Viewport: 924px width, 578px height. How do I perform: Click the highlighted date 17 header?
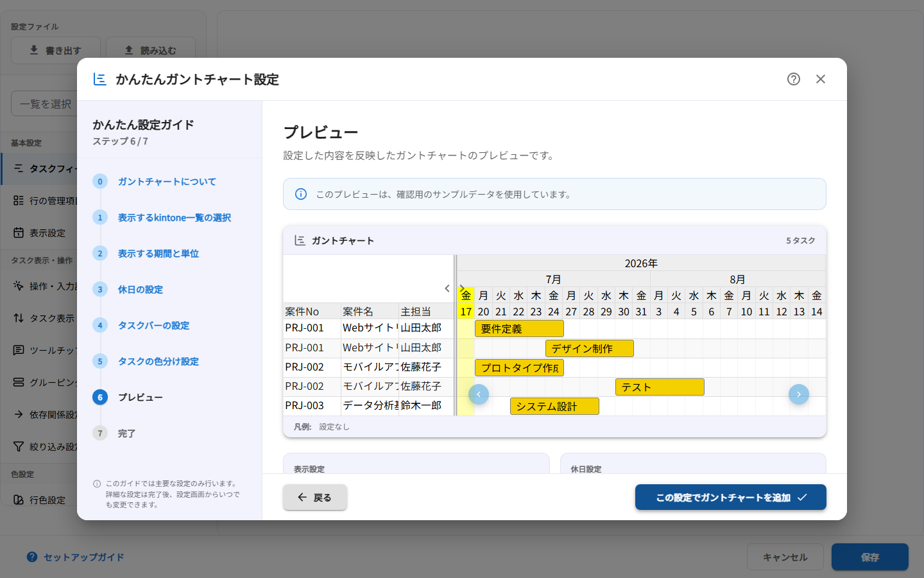coord(466,311)
